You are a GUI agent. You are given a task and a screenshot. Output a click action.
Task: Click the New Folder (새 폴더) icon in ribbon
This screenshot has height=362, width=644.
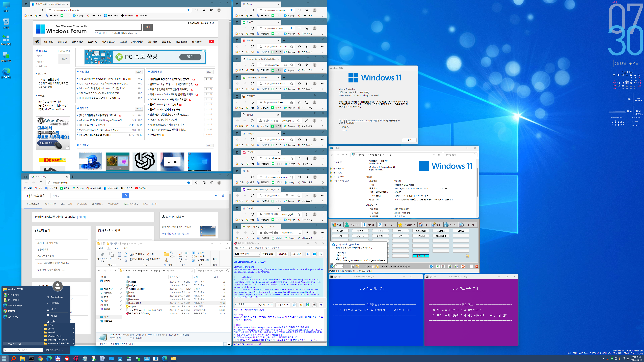click(x=166, y=254)
